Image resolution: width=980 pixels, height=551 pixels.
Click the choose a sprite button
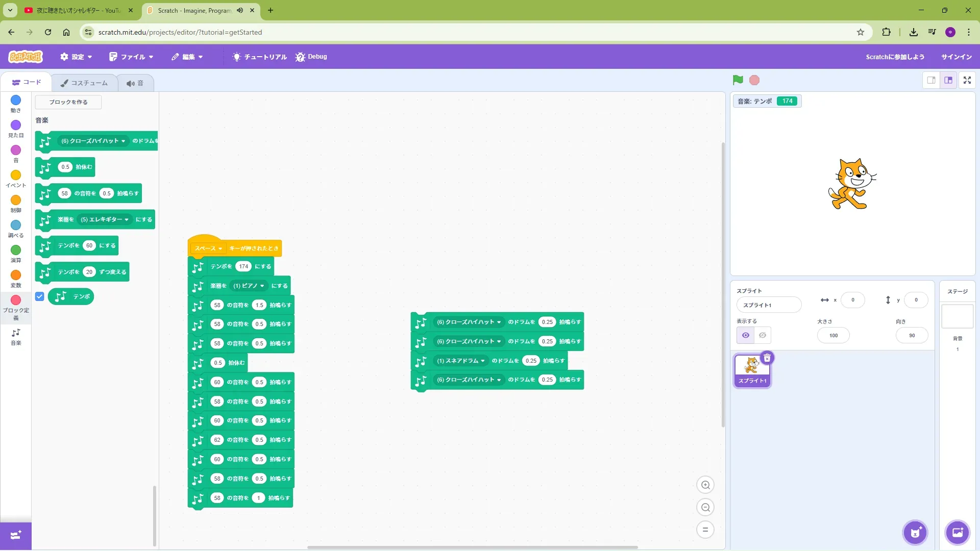point(915,533)
